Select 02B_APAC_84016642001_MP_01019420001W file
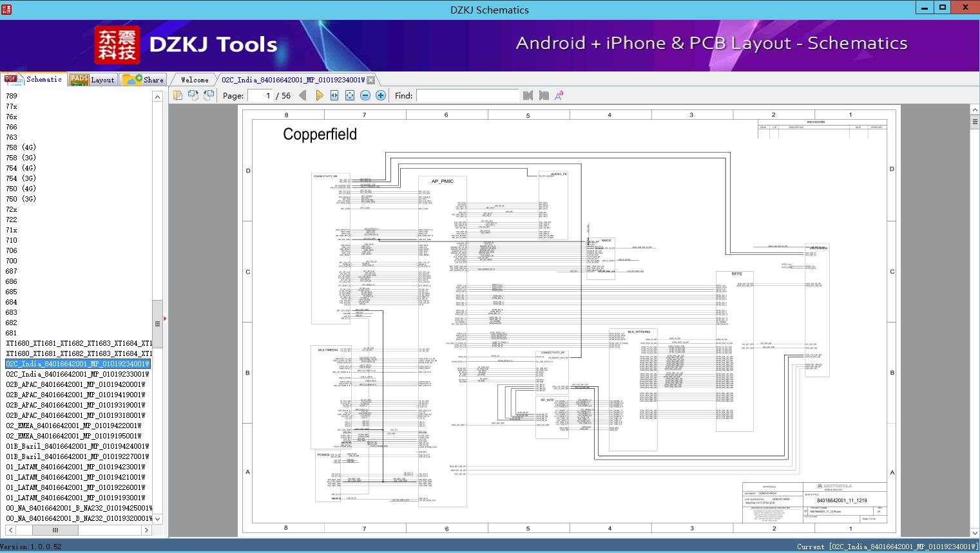The width and height of the screenshot is (980, 553). click(x=76, y=384)
